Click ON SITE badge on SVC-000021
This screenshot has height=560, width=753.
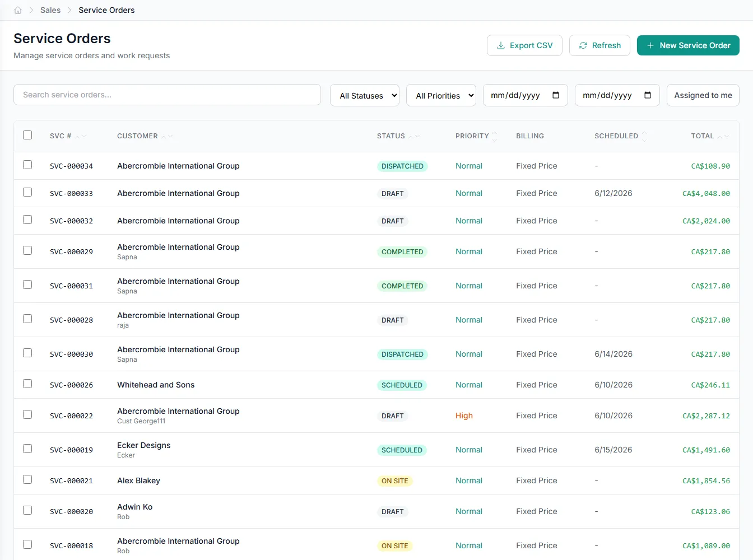[x=394, y=481]
